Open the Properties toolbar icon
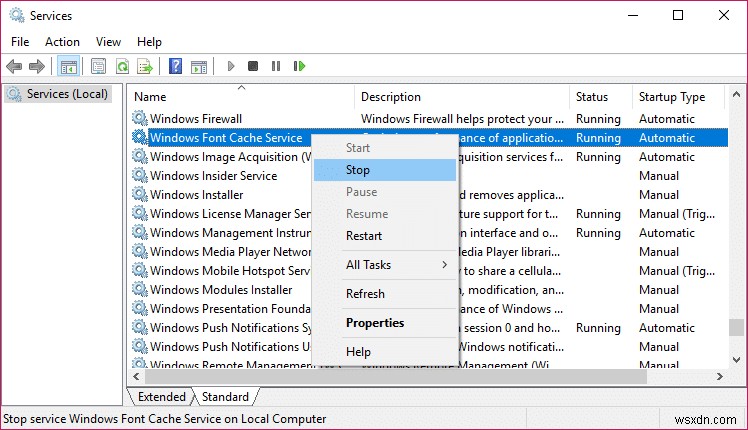748x430 pixels. point(98,66)
